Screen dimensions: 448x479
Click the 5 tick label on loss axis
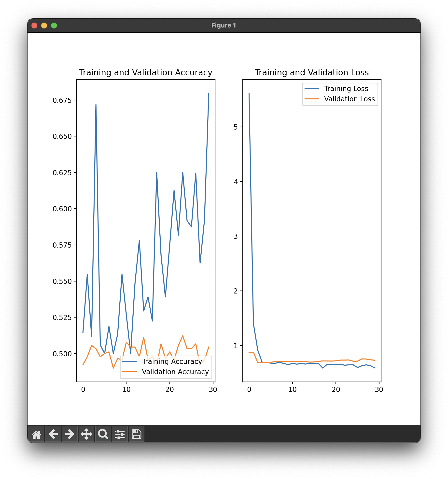coord(236,127)
